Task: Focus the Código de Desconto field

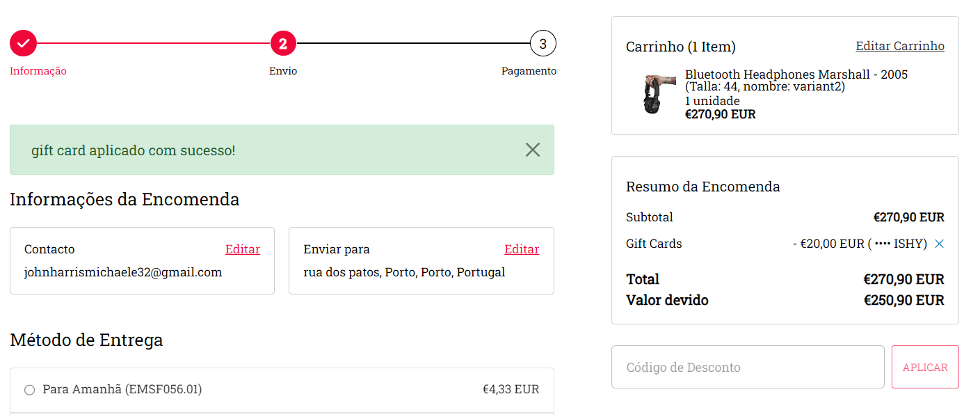Action: coord(747,367)
